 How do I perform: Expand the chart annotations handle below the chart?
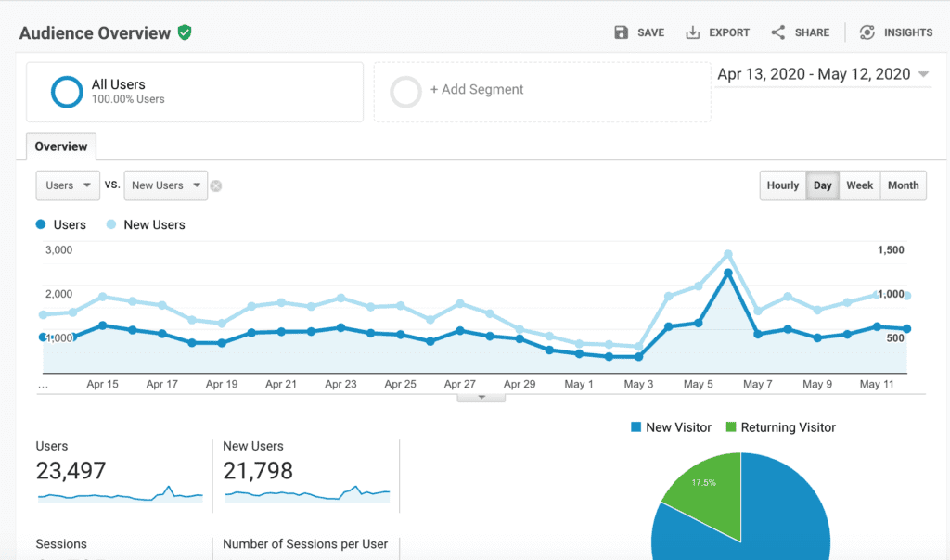[x=481, y=398]
